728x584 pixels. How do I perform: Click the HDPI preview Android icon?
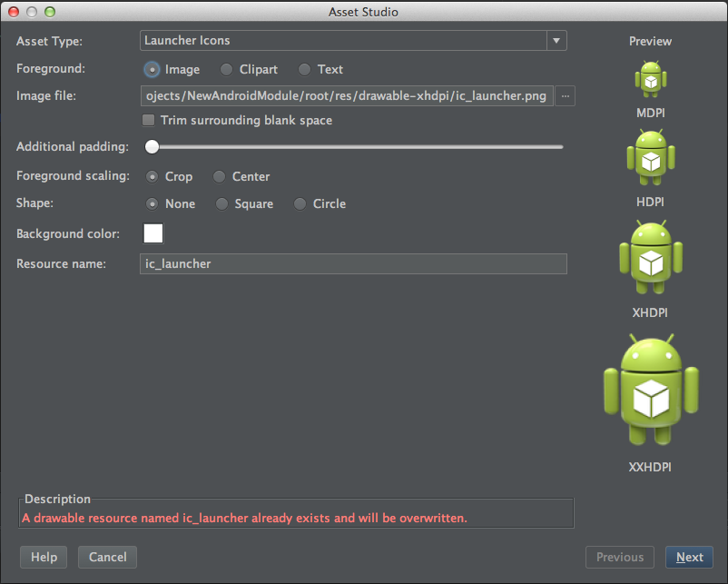coord(651,157)
